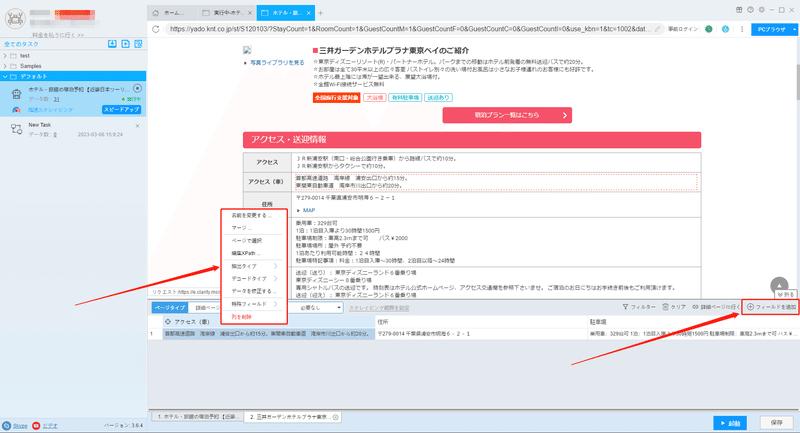Close the active hotel tab

coord(309,13)
